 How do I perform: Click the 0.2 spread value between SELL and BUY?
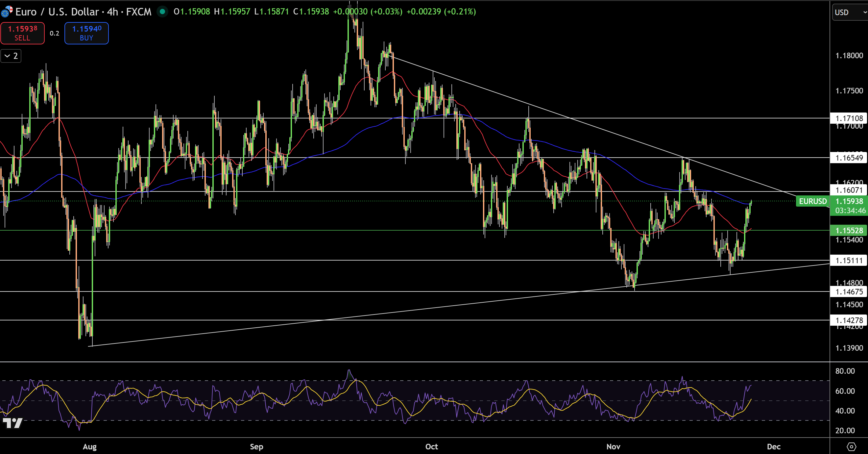click(x=54, y=33)
